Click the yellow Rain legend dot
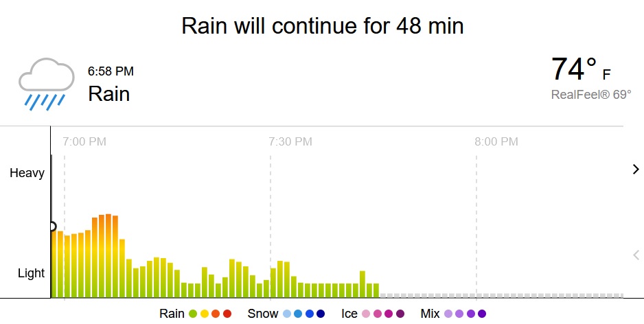The image size is (644, 324). (204, 314)
